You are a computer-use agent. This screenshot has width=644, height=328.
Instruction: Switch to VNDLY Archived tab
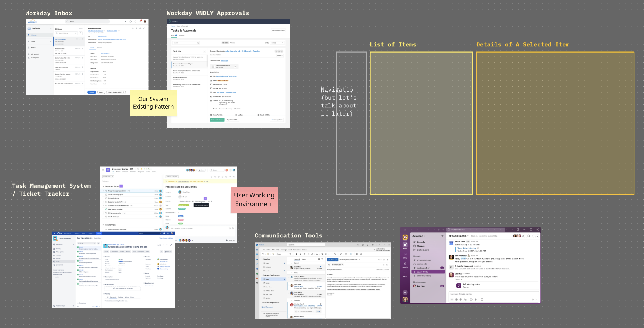tap(181, 35)
